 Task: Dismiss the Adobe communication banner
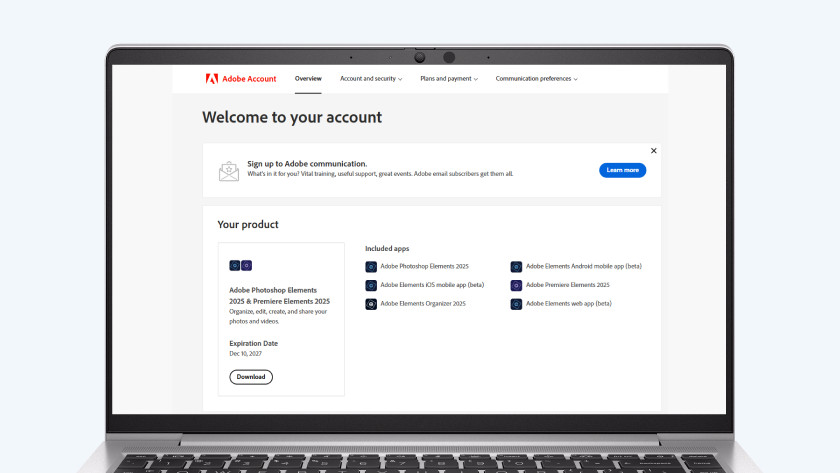click(654, 151)
